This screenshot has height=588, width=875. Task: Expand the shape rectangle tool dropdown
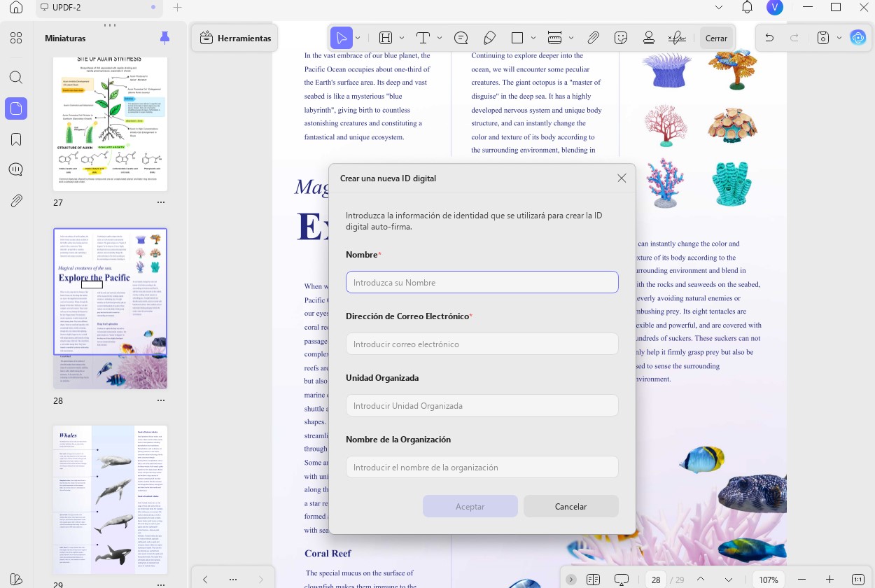coord(533,38)
